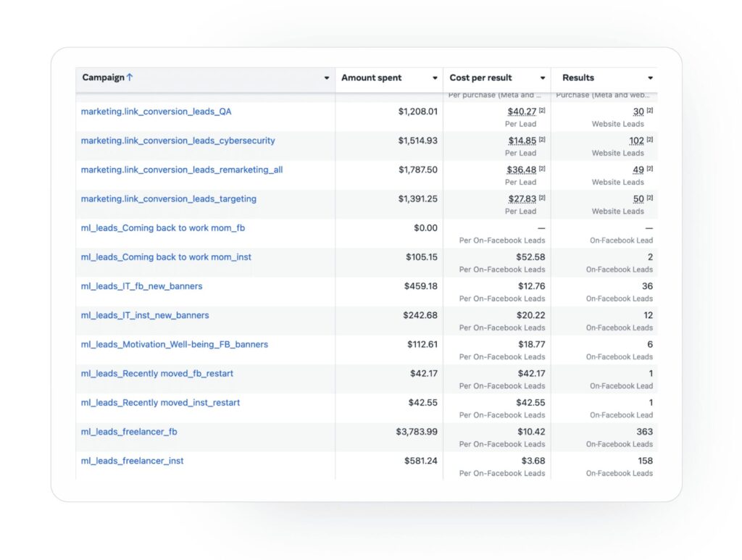The height and width of the screenshot is (560, 742).
Task: Sort by the Amount spent column header
Action: click(x=372, y=78)
